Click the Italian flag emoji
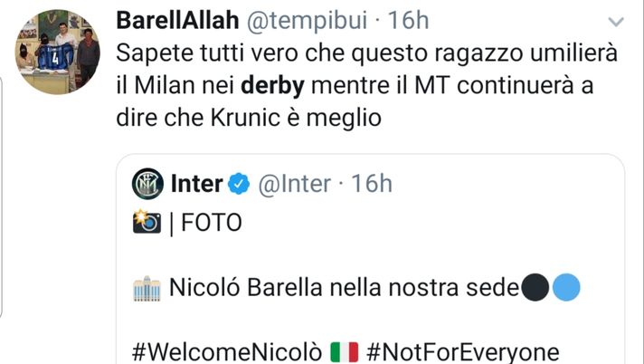 [346, 350]
